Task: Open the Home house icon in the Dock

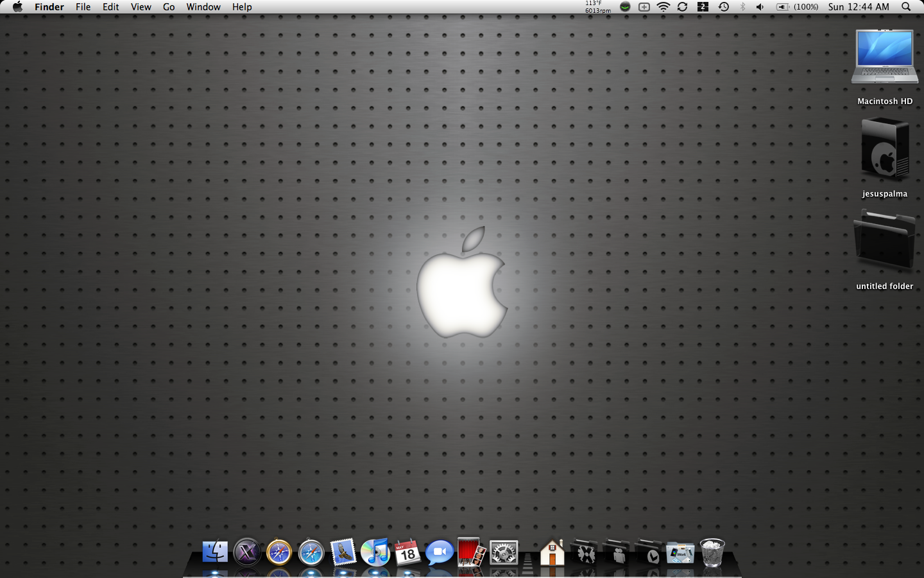Action: pos(552,552)
